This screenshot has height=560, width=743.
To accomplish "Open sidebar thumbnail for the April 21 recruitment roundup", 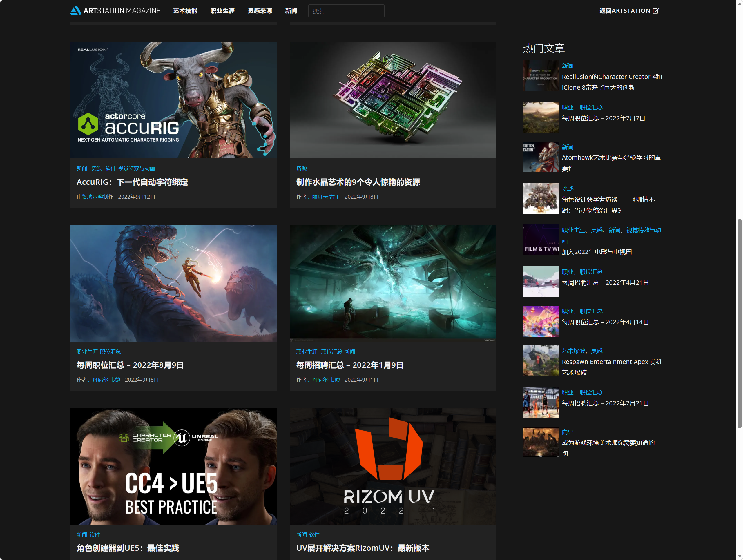I will coord(540,282).
